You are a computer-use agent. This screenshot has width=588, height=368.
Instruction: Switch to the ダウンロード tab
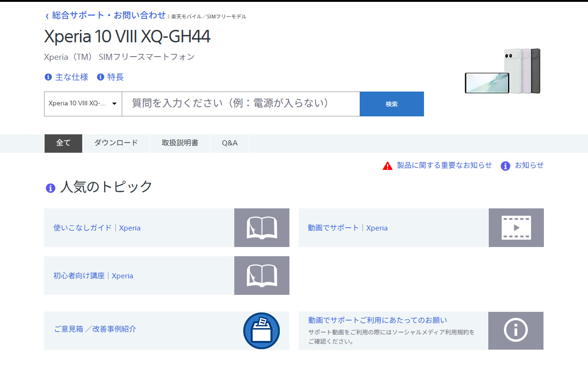point(116,143)
